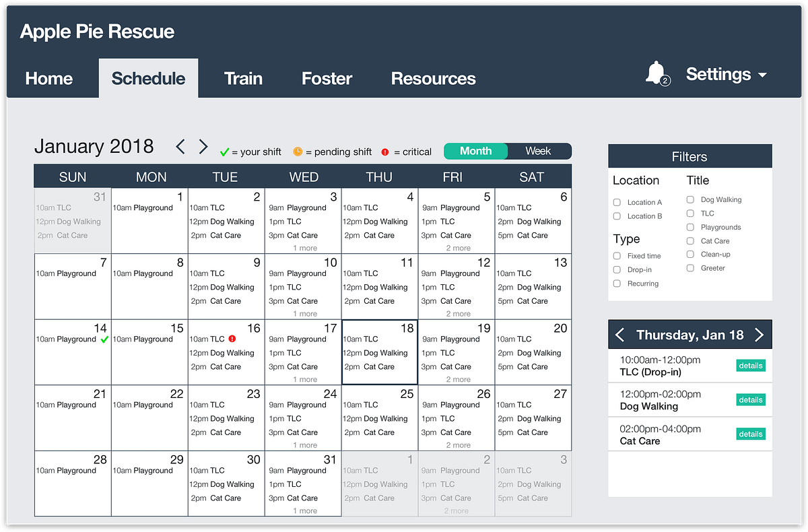The width and height of the screenshot is (808, 532).
Task: Show previous day in the day panel
Action: point(620,335)
